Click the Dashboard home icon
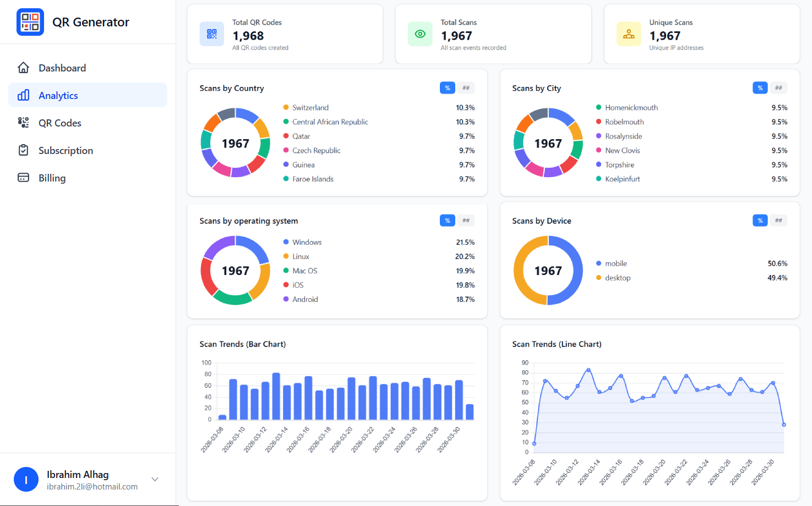The image size is (812, 506). coord(23,68)
